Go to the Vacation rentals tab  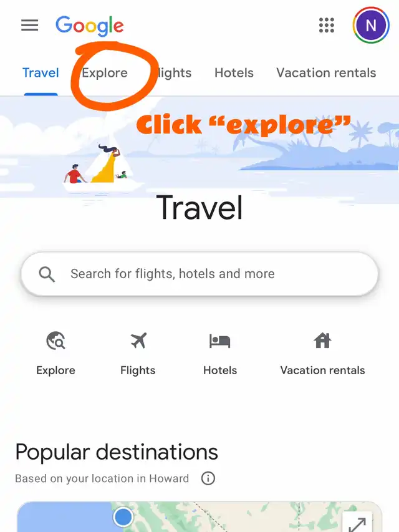coord(326,73)
